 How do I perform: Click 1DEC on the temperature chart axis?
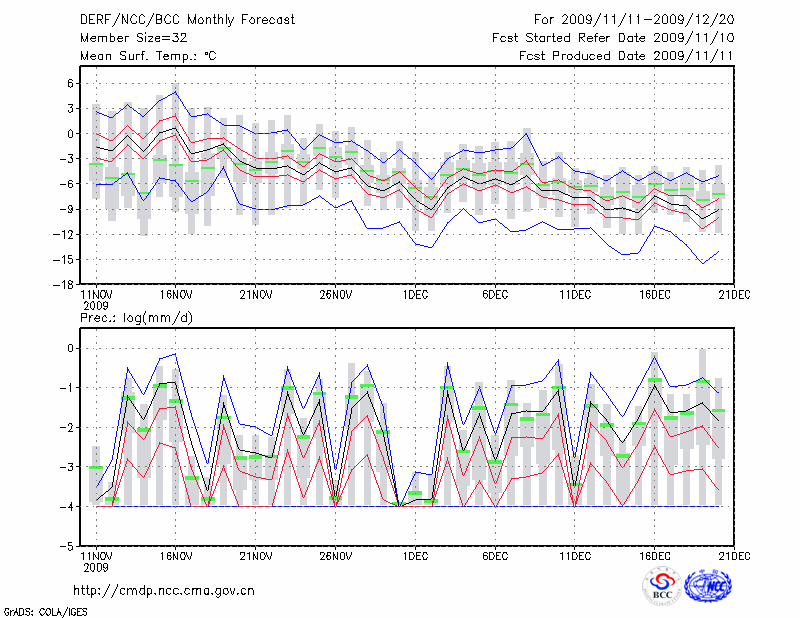point(415,295)
